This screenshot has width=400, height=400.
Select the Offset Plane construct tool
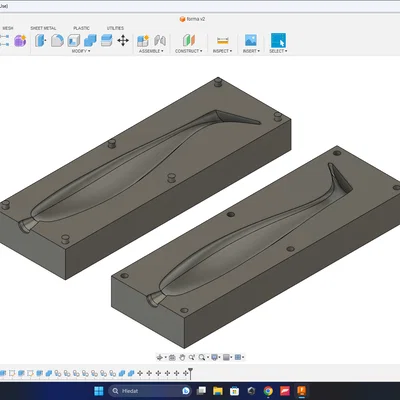click(189, 40)
